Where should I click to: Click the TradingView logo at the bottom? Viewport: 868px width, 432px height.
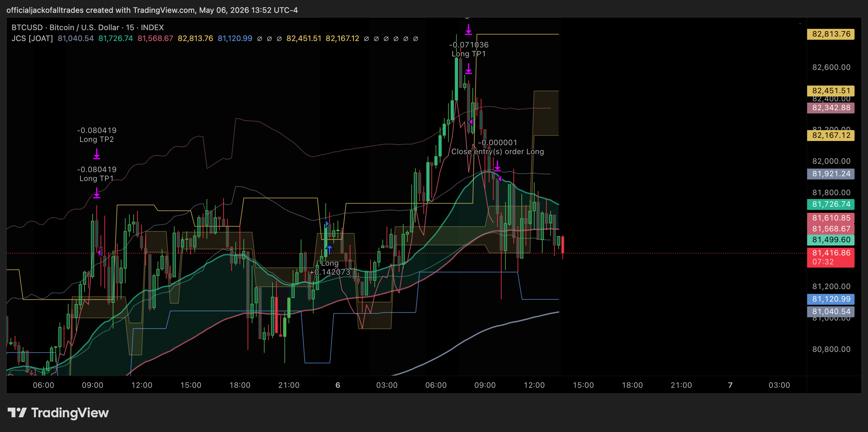coord(58,413)
